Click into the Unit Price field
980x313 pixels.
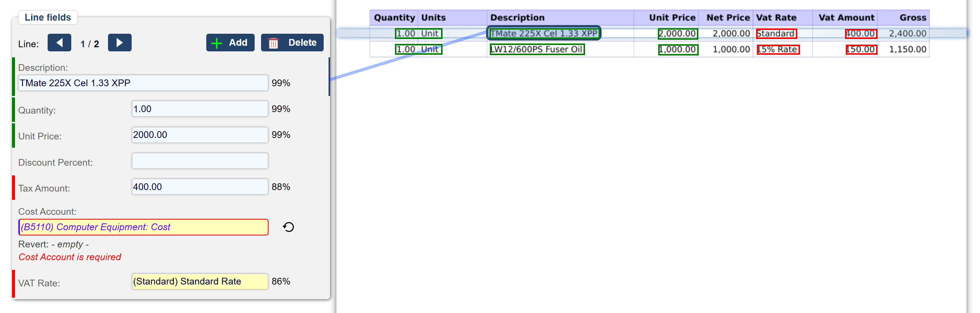pos(200,135)
